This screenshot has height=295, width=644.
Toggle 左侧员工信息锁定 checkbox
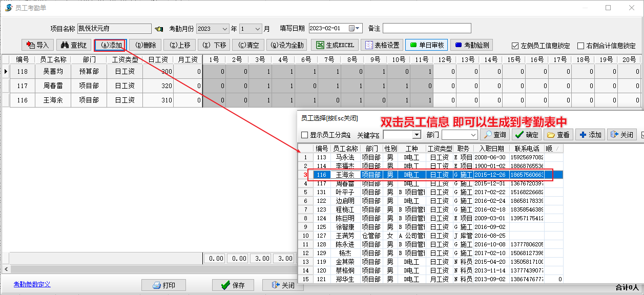[515, 46]
